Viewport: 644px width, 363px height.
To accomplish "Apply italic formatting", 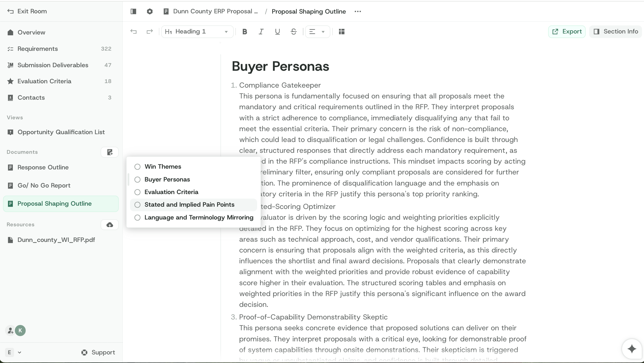I will tap(261, 32).
